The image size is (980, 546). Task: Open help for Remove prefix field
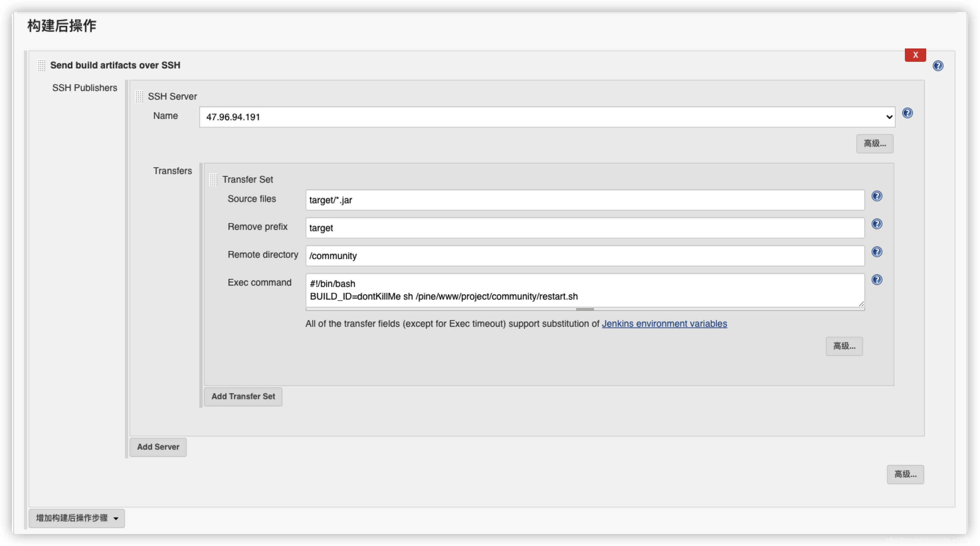(x=877, y=224)
